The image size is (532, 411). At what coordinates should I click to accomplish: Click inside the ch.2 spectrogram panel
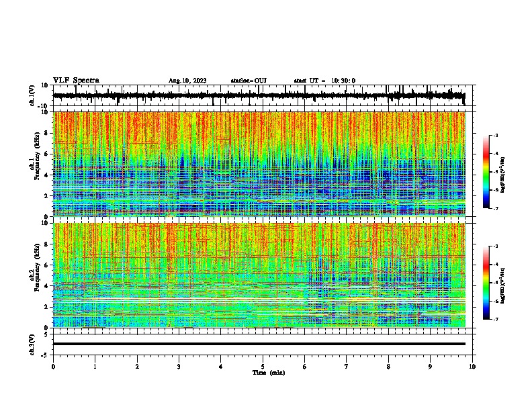(259, 275)
